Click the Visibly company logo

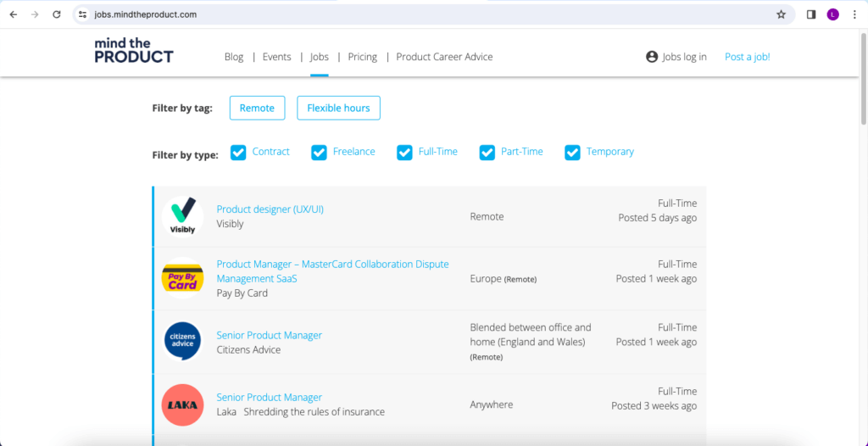tap(182, 216)
